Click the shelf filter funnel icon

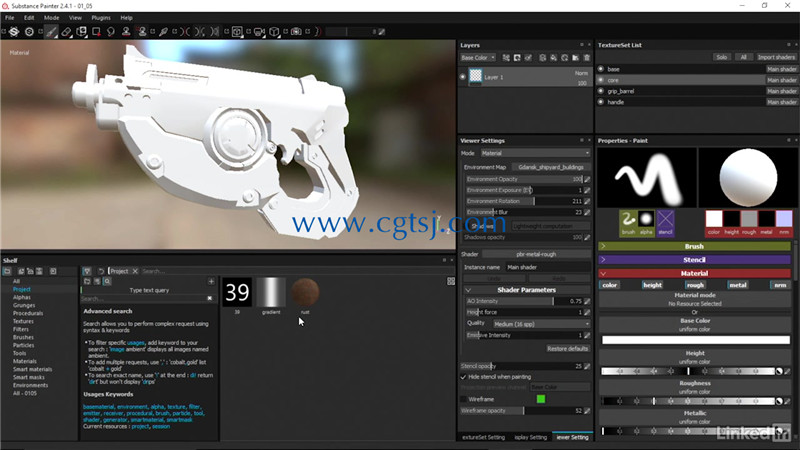87,271
